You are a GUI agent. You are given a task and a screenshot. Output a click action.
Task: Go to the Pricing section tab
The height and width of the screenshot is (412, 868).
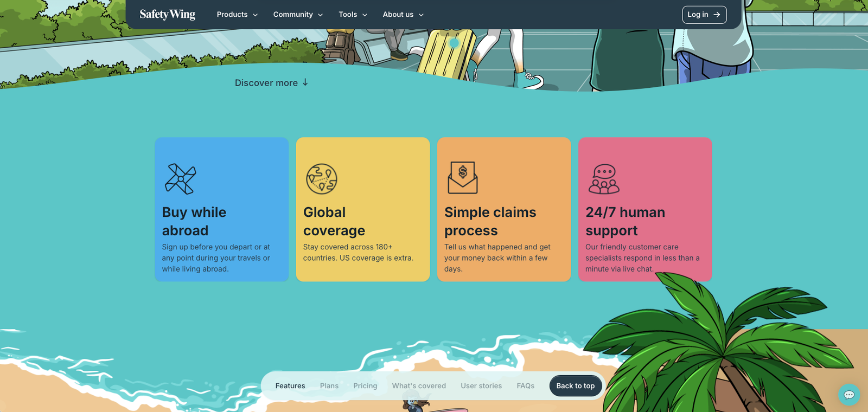click(x=365, y=386)
